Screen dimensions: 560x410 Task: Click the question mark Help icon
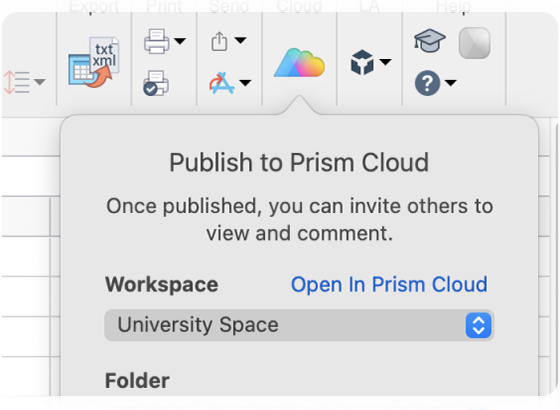click(427, 83)
